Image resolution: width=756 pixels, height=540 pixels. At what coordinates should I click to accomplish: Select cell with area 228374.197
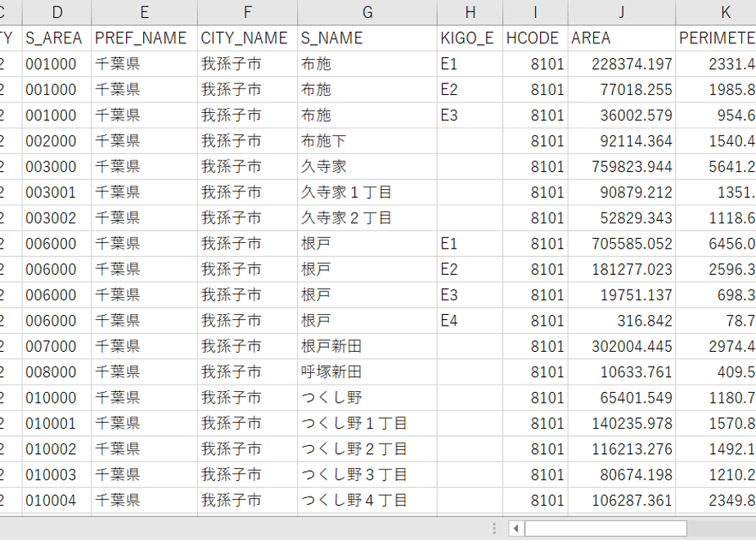pyautogui.click(x=622, y=64)
